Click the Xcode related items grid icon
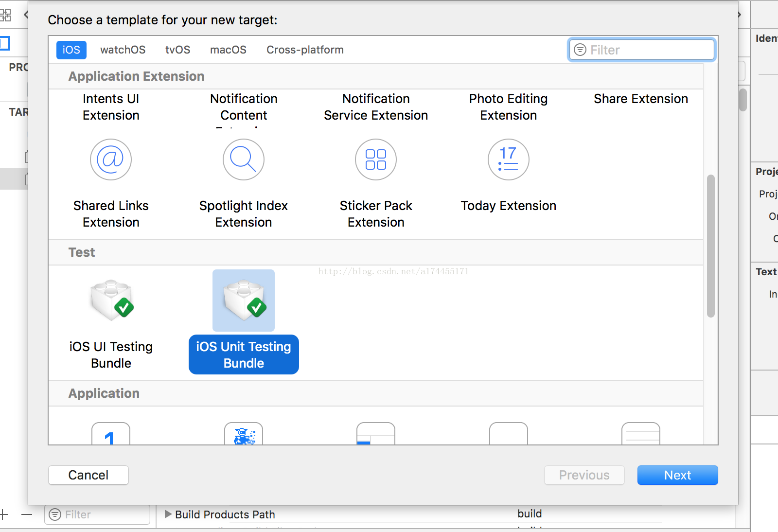This screenshot has width=778, height=532. pyautogui.click(x=5, y=15)
